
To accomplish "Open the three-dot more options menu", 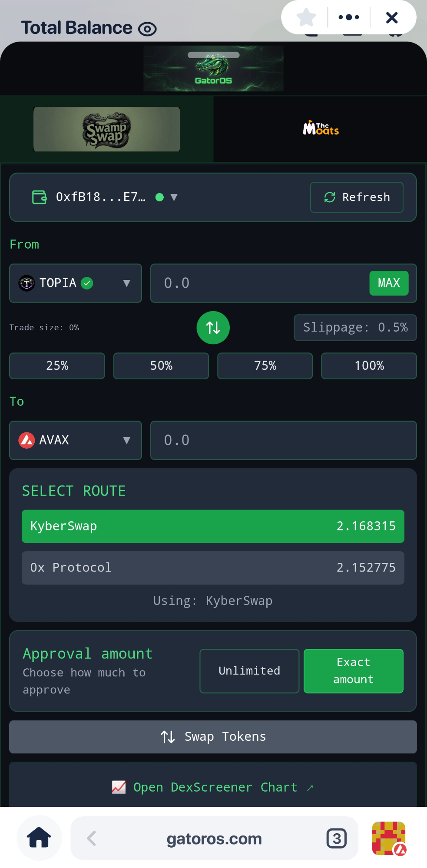I will click(x=349, y=18).
